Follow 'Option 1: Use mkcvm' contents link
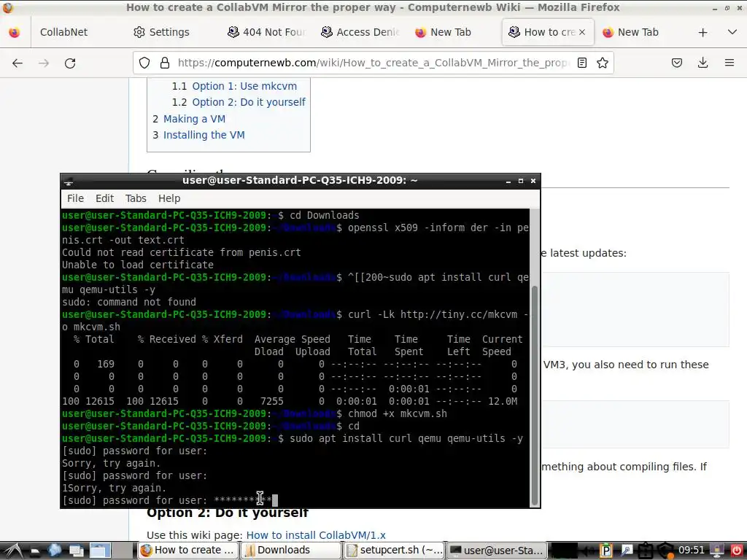This screenshot has height=560, width=747. point(244,86)
